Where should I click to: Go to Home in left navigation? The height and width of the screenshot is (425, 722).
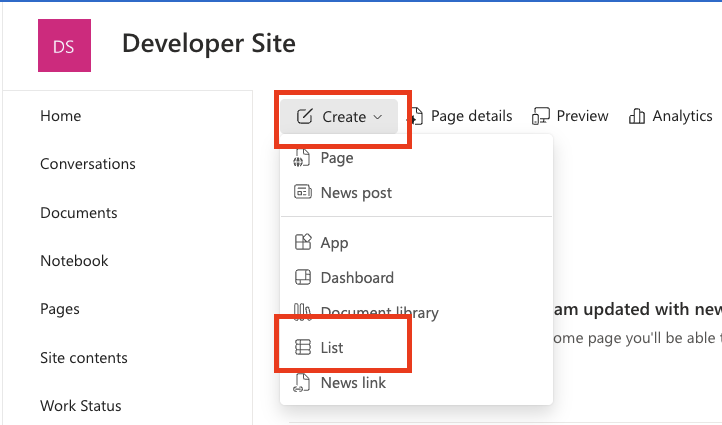61,116
